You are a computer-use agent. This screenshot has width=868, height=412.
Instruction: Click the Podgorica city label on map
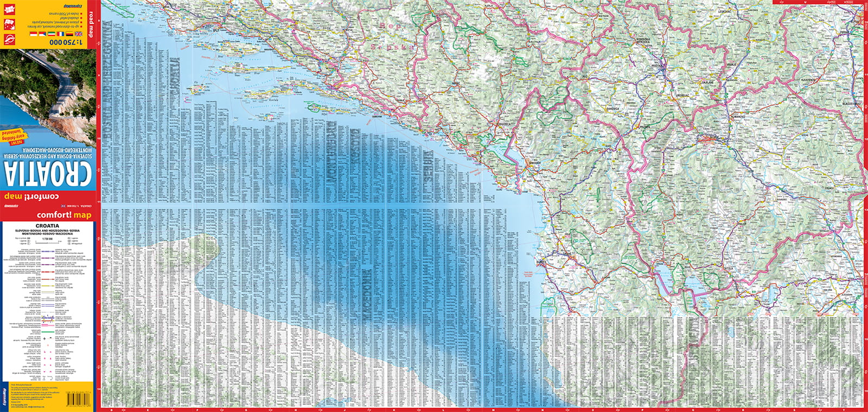click(x=503, y=124)
